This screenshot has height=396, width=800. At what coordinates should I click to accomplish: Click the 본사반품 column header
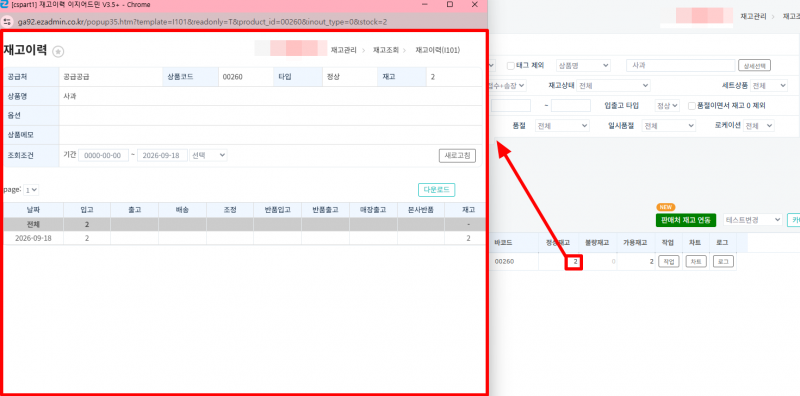point(421,210)
